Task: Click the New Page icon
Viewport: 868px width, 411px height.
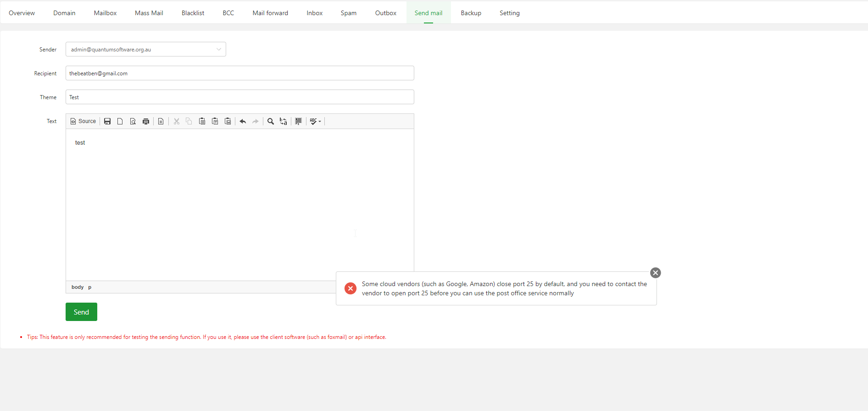Action: 120,121
